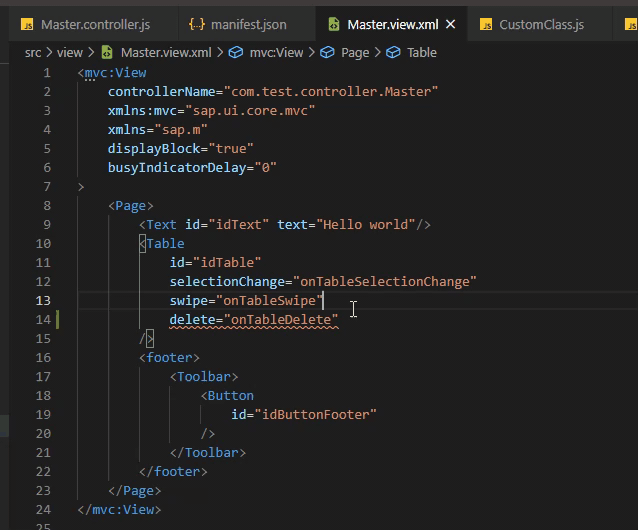Click the 'Table' tag name on line 10

(165, 244)
